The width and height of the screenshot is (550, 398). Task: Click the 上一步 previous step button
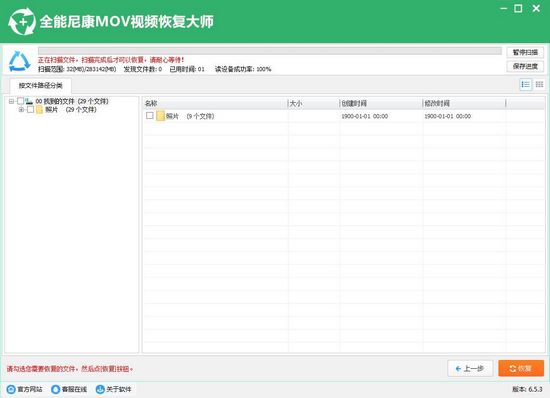(x=470, y=369)
